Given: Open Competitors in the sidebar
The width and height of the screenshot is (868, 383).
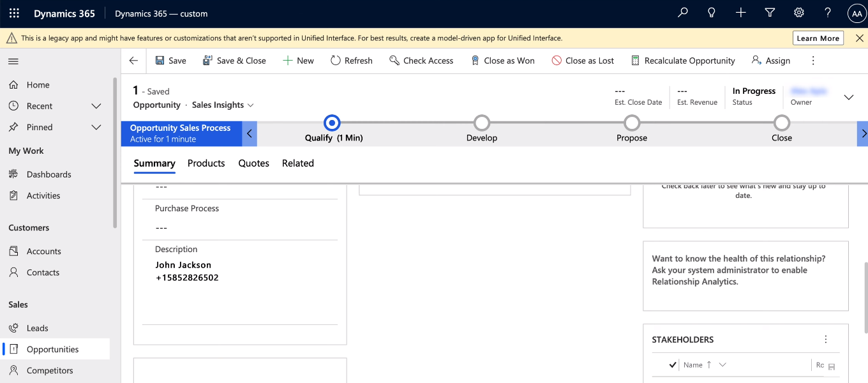Looking at the screenshot, I should pos(56,370).
